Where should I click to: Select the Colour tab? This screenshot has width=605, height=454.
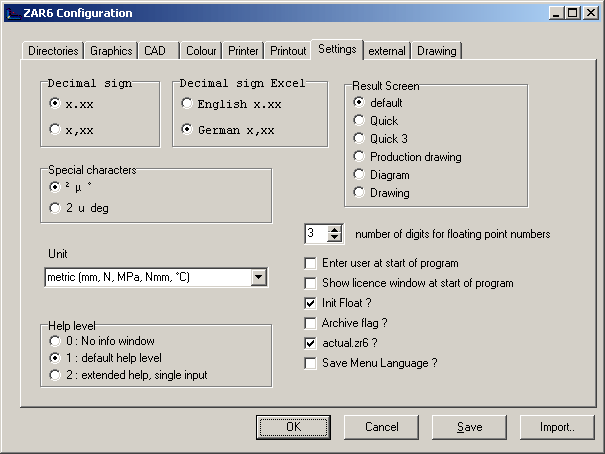[x=201, y=51]
